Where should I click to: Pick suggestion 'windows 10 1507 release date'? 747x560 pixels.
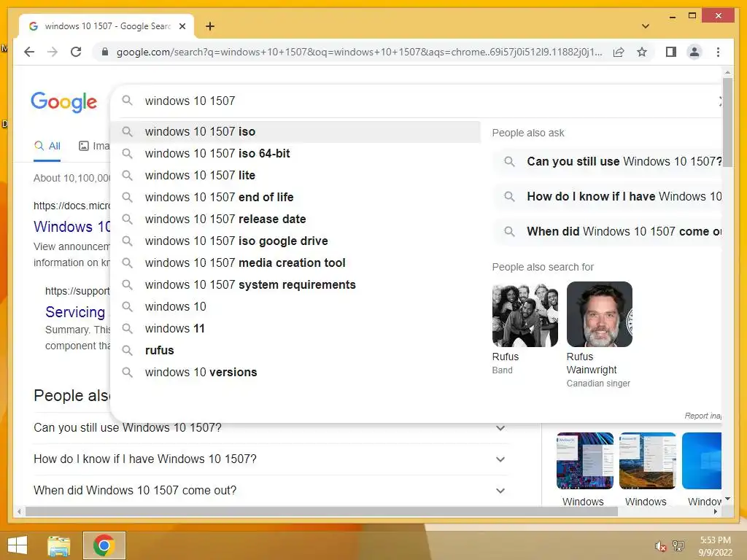295,219
